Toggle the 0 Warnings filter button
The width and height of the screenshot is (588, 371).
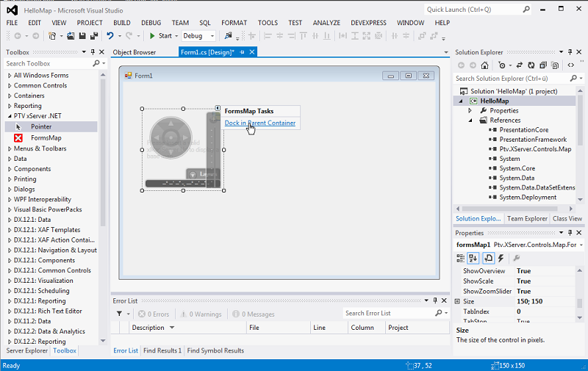point(201,314)
